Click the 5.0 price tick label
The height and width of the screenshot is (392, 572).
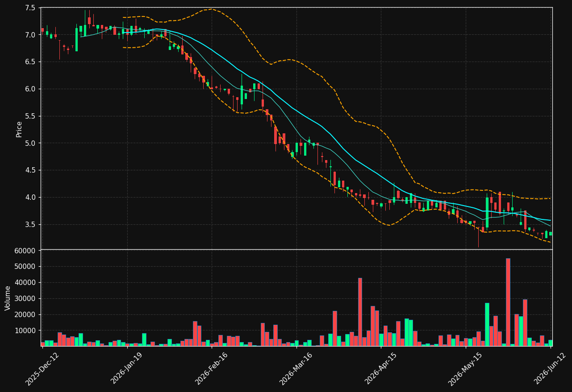[30, 143]
